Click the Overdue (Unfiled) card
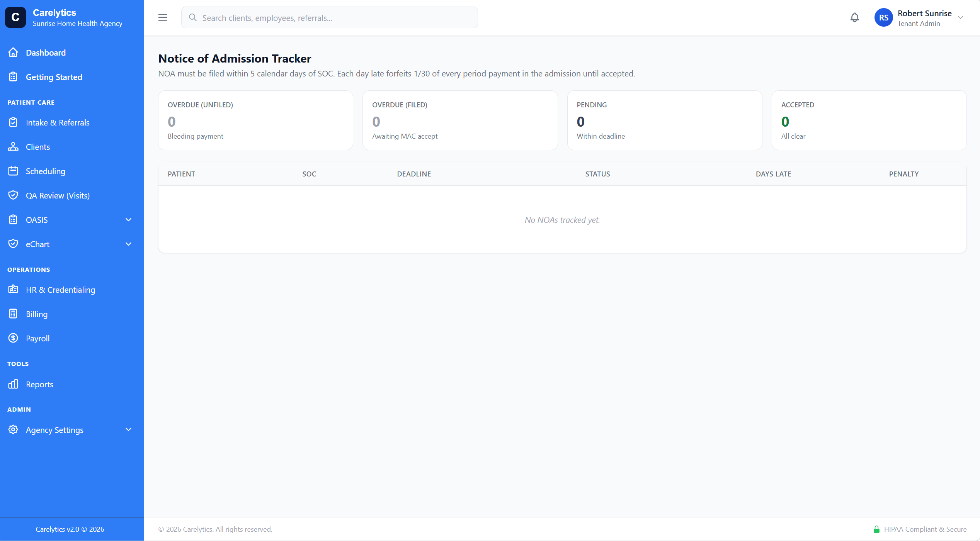This screenshot has height=541, width=980. [255, 120]
